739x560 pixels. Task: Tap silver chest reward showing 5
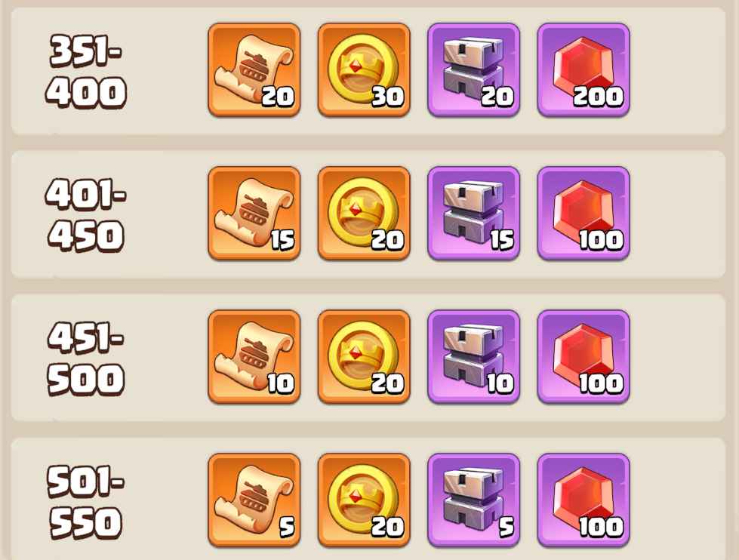click(x=473, y=500)
